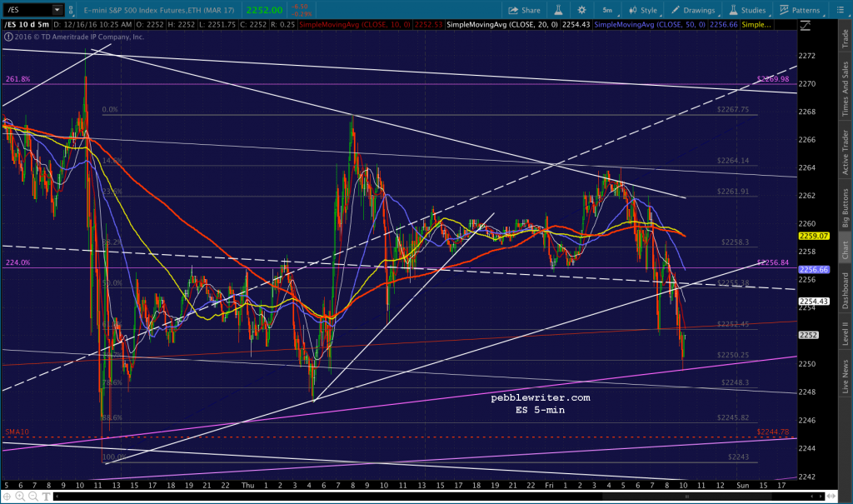Click the text tool T icon
This screenshot has height=504, width=853.
point(47,497)
